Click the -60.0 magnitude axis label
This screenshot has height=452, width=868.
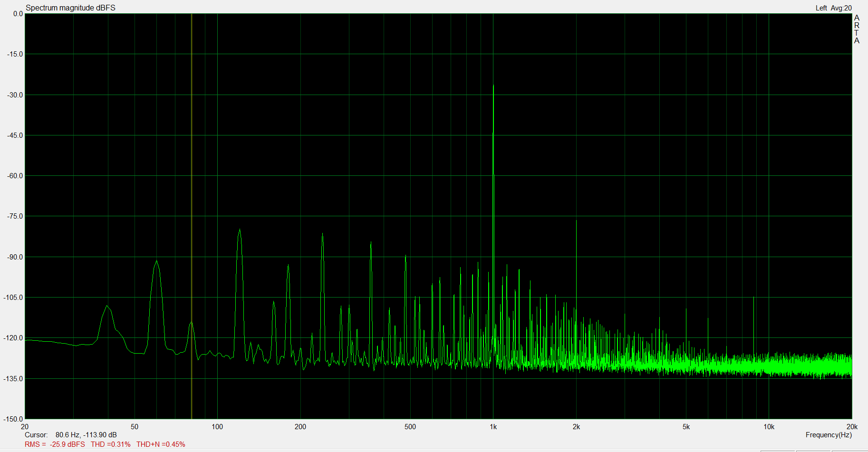[x=15, y=176]
